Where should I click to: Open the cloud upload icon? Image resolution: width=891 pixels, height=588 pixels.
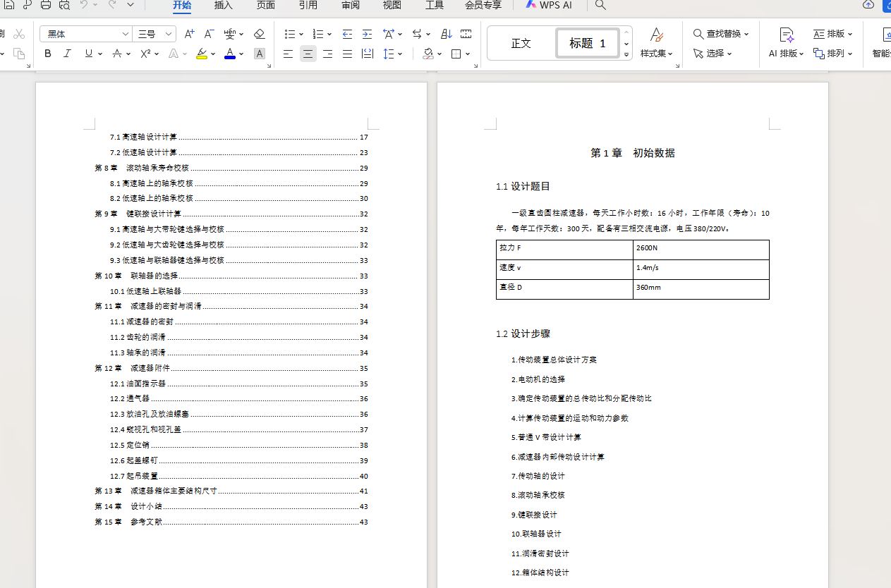[x=868, y=5]
